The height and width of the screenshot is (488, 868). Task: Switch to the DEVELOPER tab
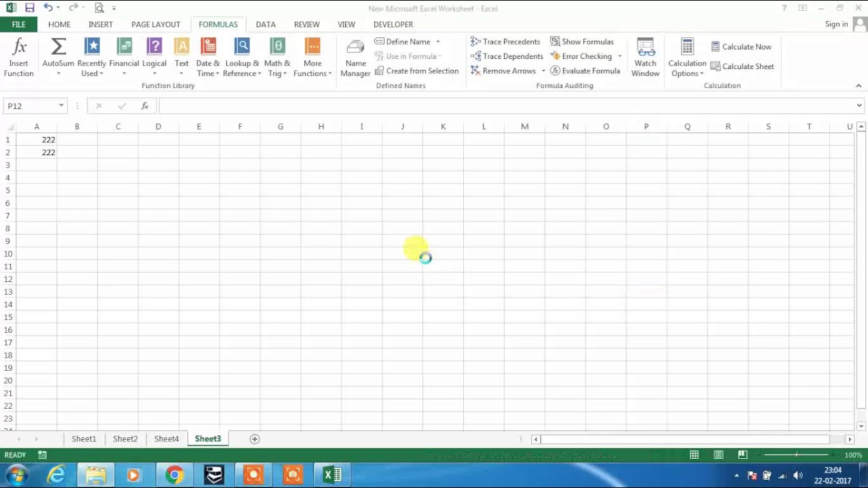point(393,24)
